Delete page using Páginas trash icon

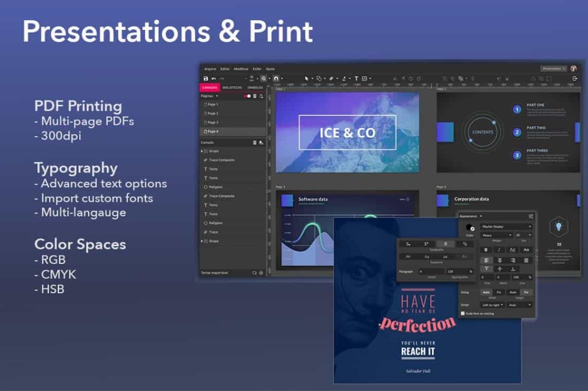(x=254, y=96)
